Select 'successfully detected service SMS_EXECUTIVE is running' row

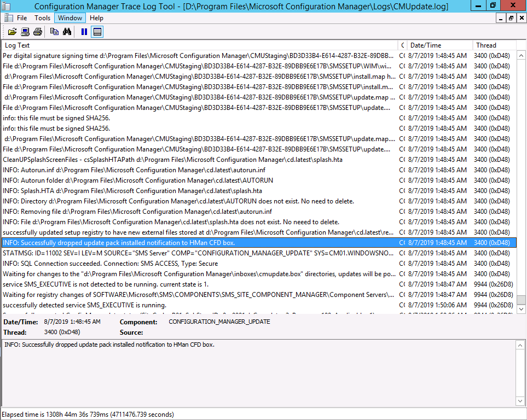coord(259,305)
